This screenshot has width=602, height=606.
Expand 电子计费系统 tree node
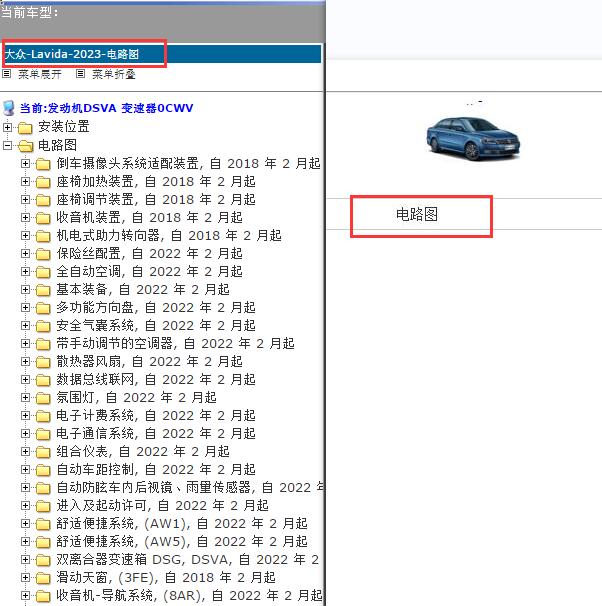(25, 415)
